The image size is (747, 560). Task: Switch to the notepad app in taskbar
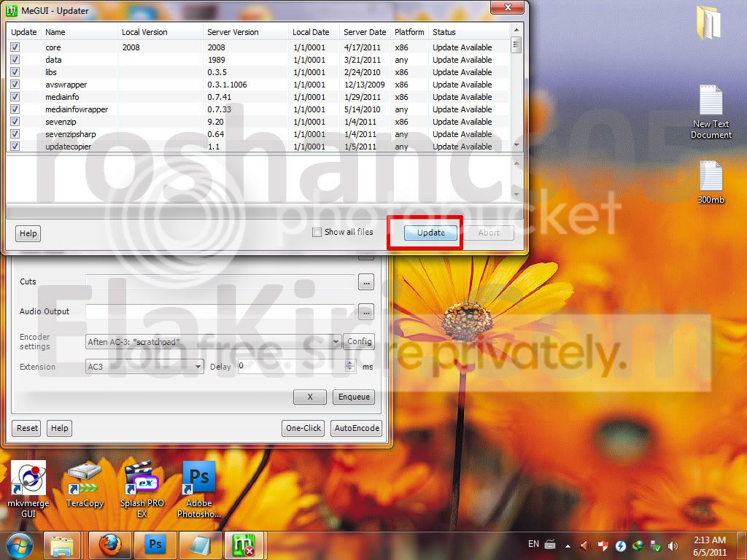(x=200, y=545)
